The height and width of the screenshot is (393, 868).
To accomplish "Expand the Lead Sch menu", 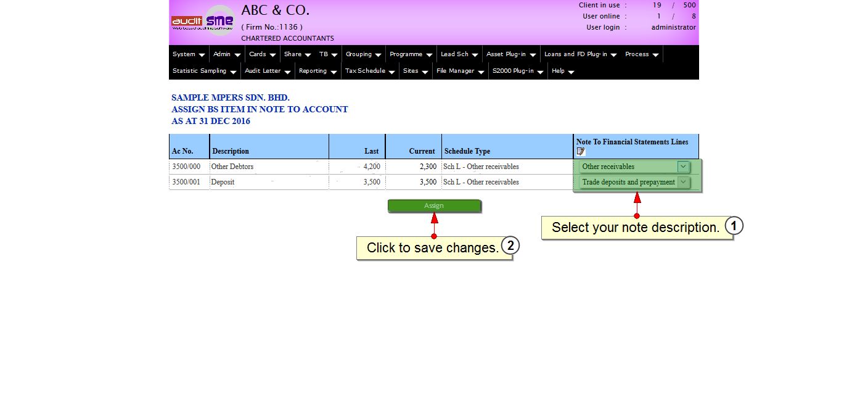I will (459, 54).
